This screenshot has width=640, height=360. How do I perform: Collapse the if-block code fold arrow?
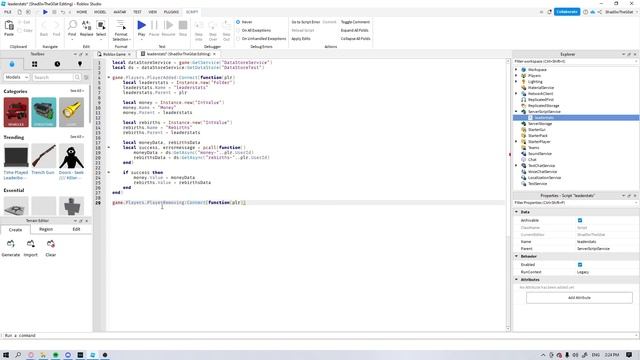click(109, 172)
